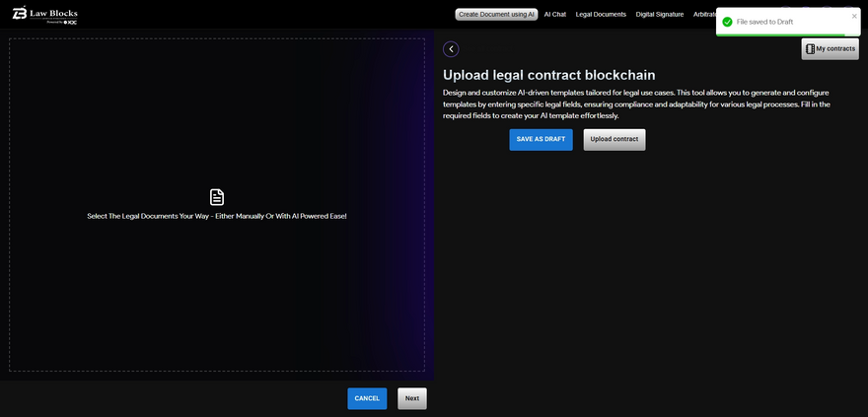Click the Law Blocks logo
868x417 pixels.
point(45,14)
